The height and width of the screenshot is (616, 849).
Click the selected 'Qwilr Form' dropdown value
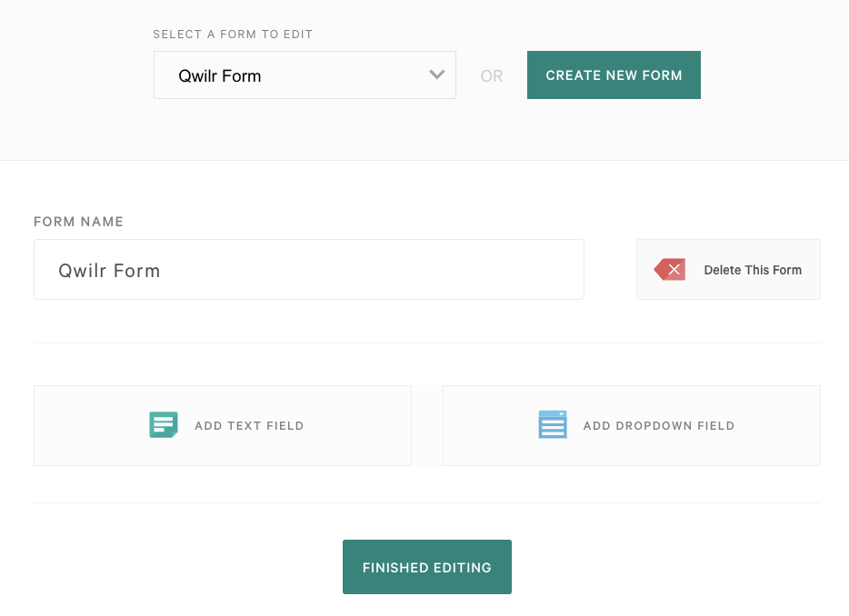pyautogui.click(x=220, y=76)
